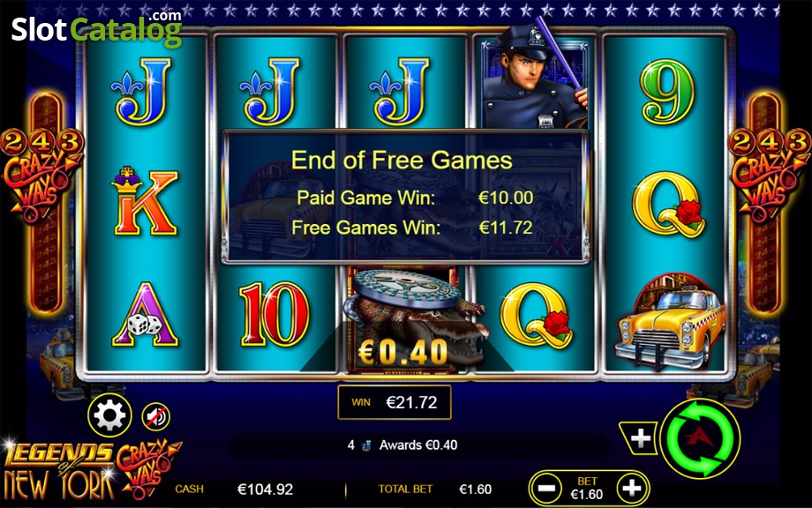Dismiss the End of Free Games panel
The image size is (812, 508).
405,197
